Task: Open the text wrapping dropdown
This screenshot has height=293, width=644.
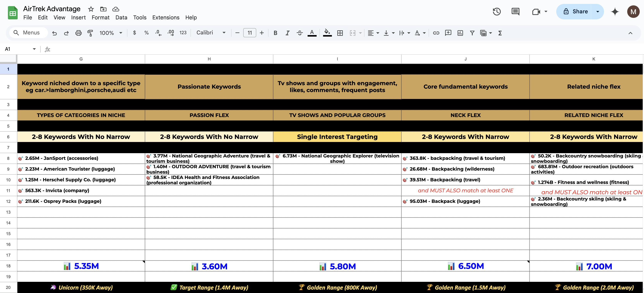Action: pyautogui.click(x=405, y=33)
